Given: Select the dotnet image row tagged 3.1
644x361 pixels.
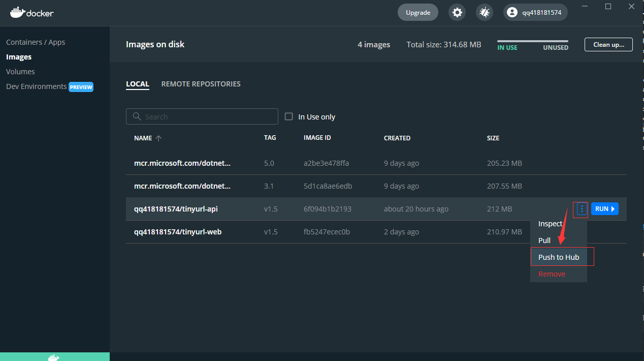Looking at the screenshot, I should click(376, 186).
